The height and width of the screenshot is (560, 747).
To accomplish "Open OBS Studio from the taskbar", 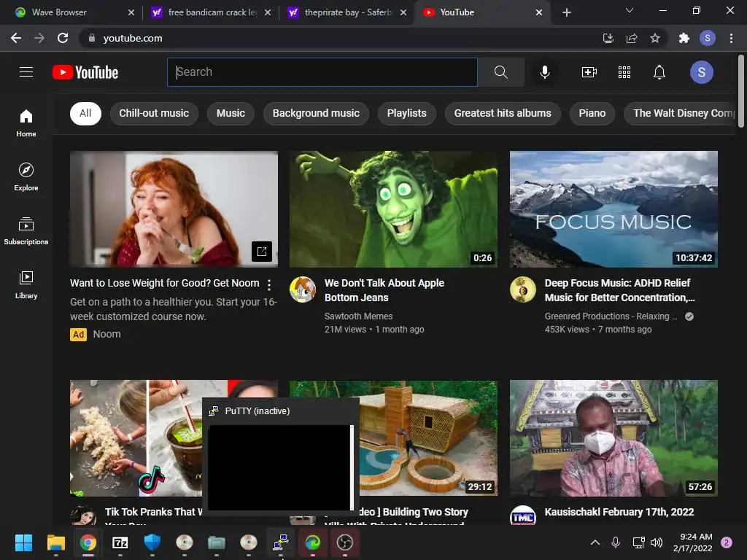I will tap(345, 542).
